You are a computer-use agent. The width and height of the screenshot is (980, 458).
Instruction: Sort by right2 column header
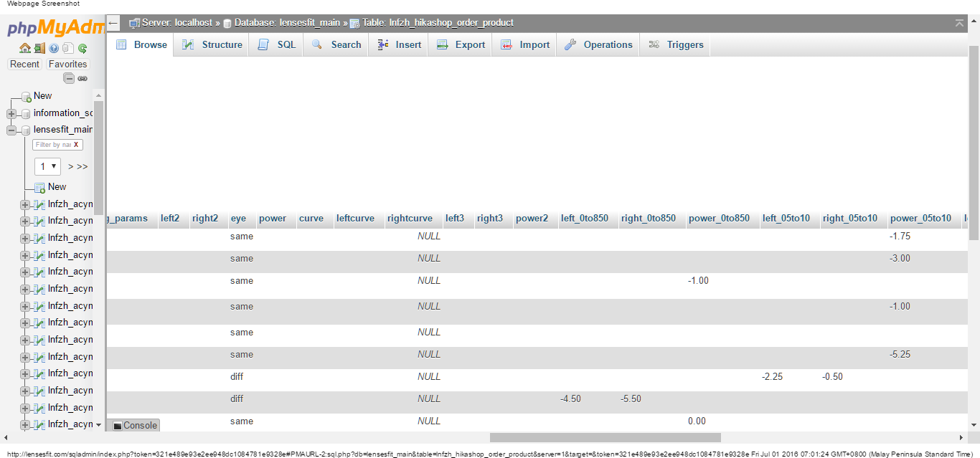[x=205, y=219]
